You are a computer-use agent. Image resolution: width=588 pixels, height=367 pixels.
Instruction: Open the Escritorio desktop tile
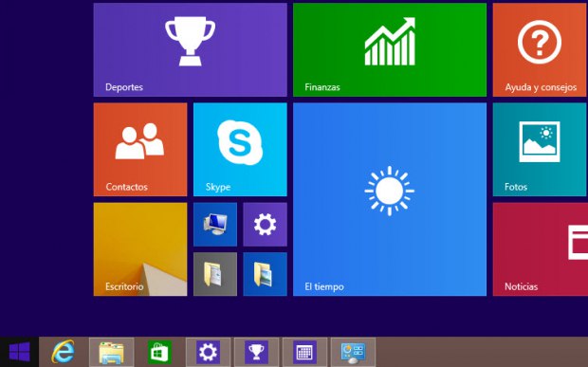140,249
